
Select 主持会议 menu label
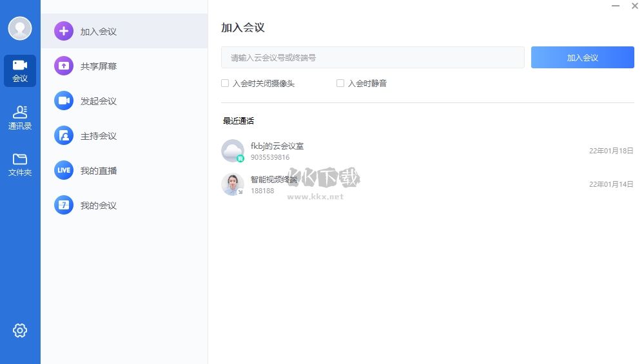[x=99, y=136]
